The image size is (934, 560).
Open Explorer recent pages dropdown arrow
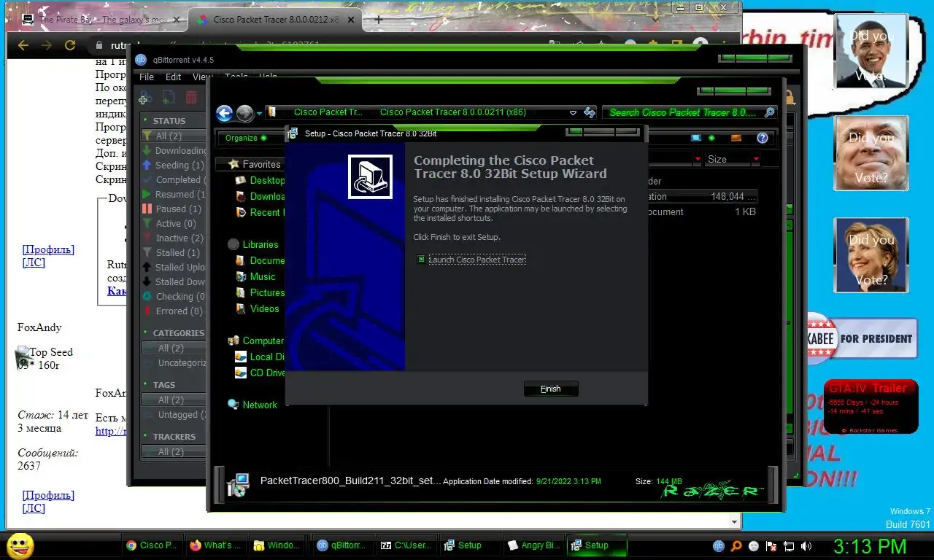pos(259,114)
